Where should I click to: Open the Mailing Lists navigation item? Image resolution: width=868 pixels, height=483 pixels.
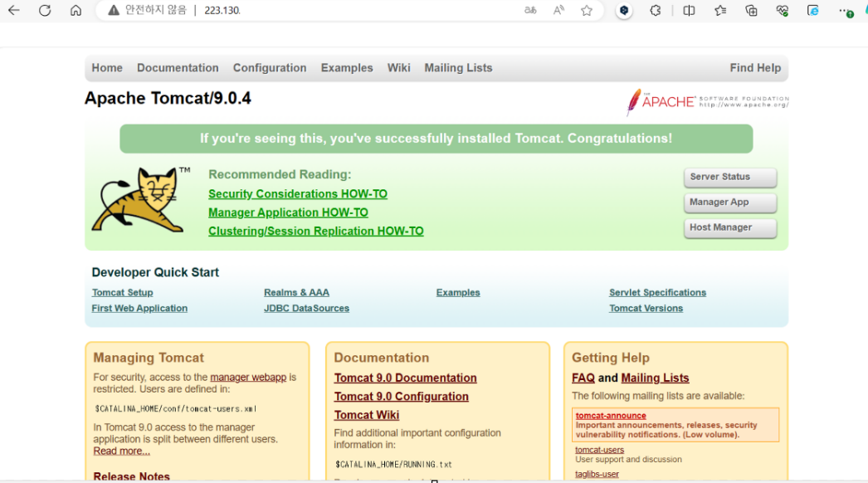tap(458, 67)
